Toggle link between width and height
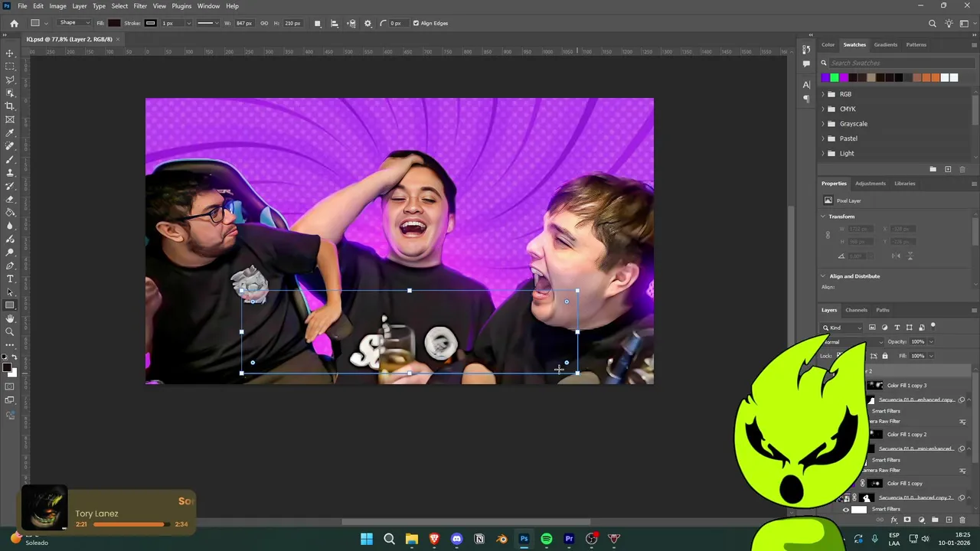The width and height of the screenshot is (980, 551). (x=264, y=23)
